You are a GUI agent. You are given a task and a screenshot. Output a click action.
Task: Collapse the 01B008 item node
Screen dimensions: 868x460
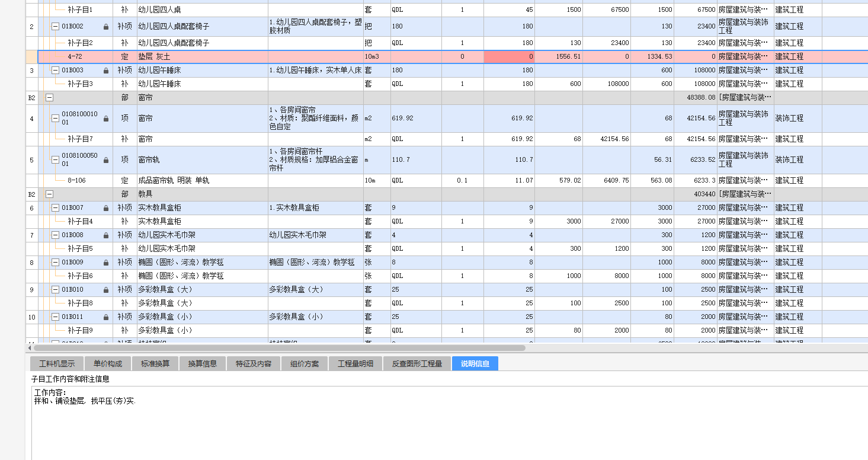coord(55,235)
